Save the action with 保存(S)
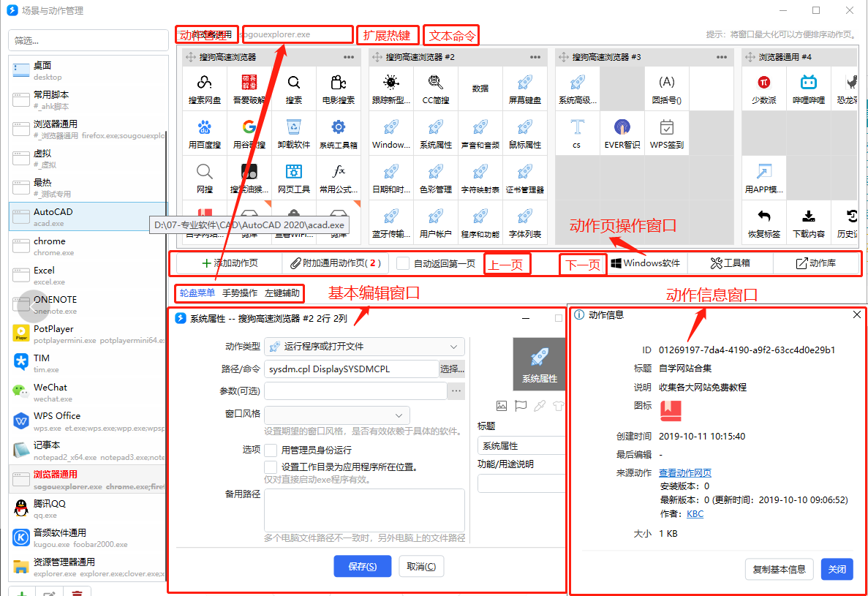This screenshot has height=596, width=868. [363, 566]
